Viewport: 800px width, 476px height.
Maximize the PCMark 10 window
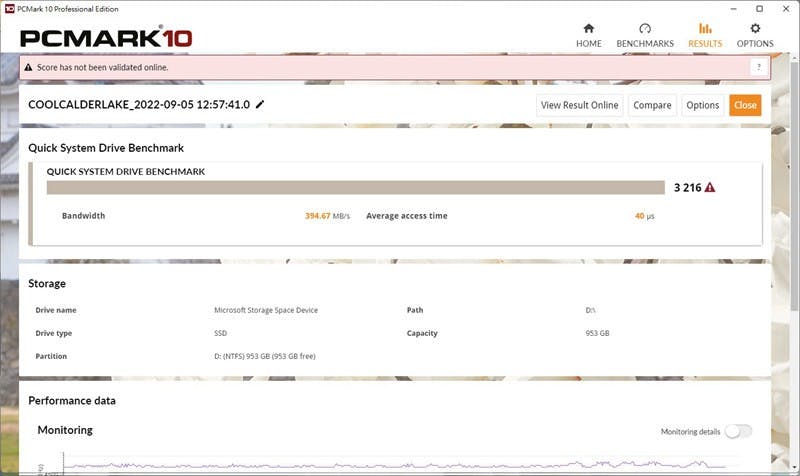click(x=759, y=9)
